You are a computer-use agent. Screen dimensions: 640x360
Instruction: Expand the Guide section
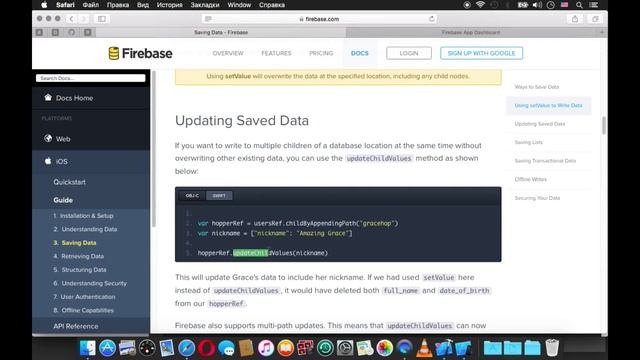pos(63,200)
